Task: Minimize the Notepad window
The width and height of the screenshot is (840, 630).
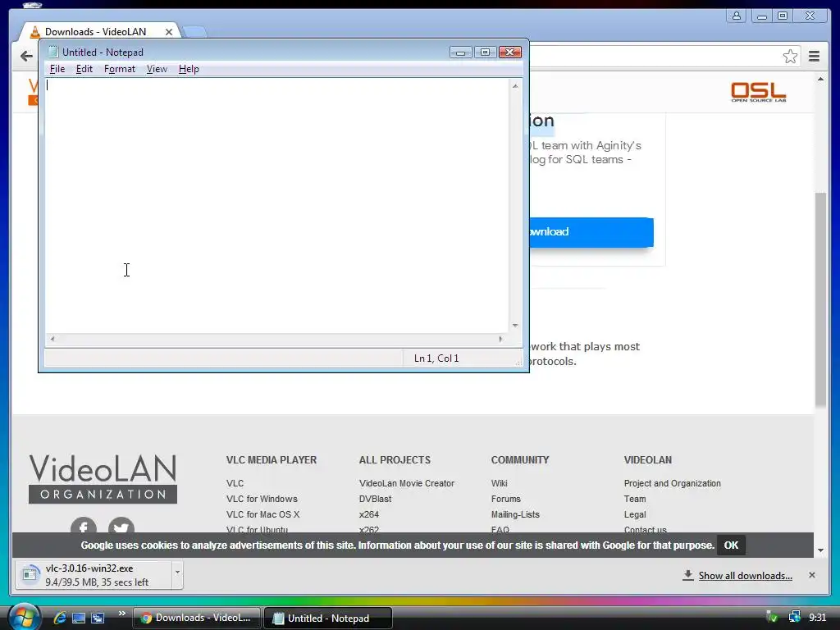Action: pyautogui.click(x=461, y=52)
